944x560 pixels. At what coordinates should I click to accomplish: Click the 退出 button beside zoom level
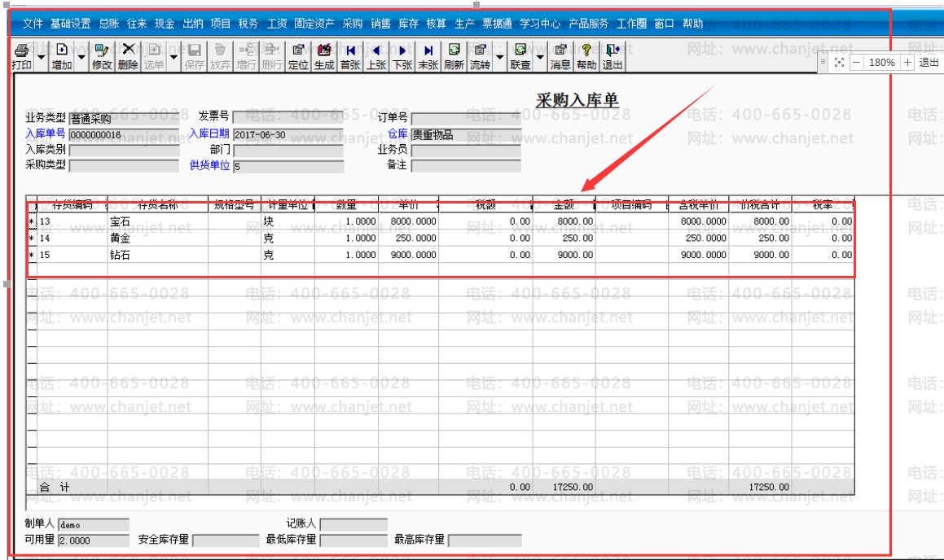(x=929, y=62)
